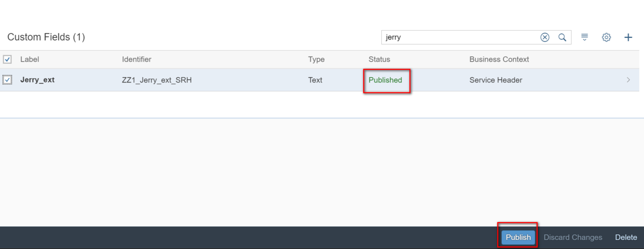Click the magnifying glass search icon

tap(562, 37)
